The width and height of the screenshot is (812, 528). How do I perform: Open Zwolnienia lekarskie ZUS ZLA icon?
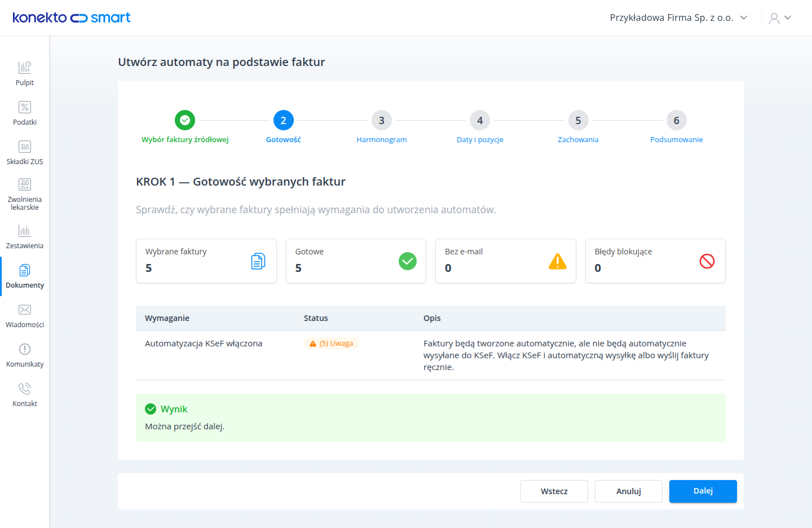25,184
